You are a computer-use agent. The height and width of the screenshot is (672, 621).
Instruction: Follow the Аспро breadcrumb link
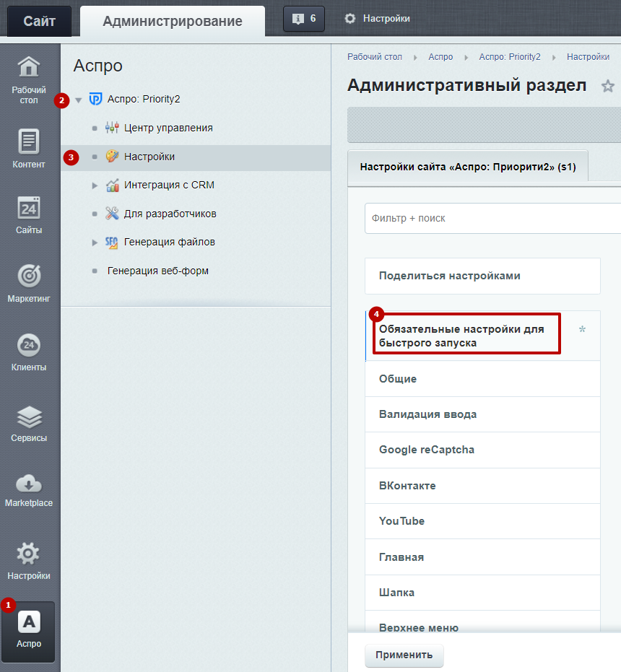(440, 57)
